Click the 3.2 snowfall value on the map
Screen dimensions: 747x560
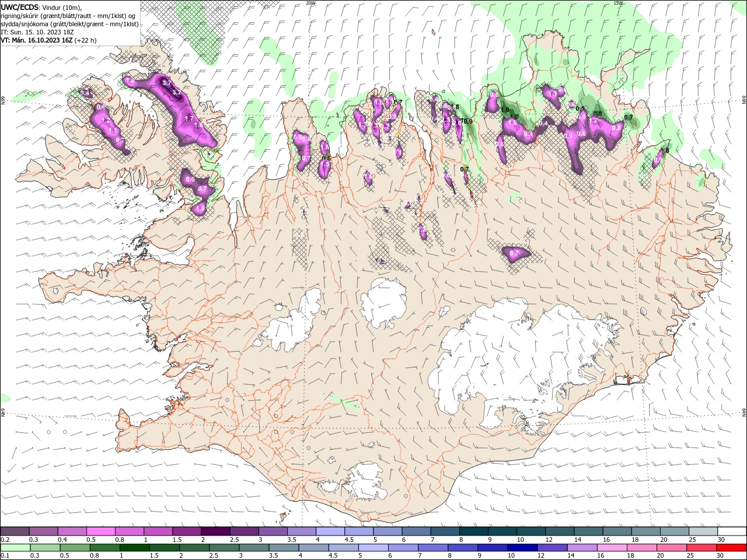pyautogui.click(x=177, y=93)
